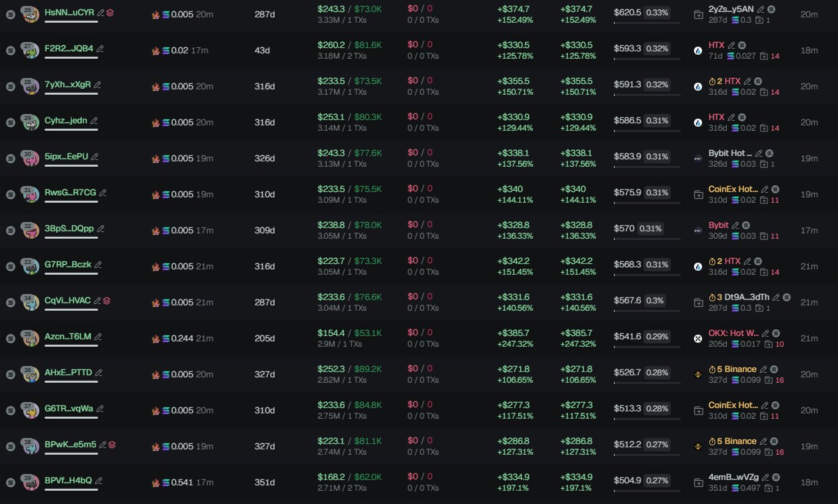Click the holdings progress bar under $620.5
The width and height of the screenshot is (838, 504).
click(x=647, y=24)
